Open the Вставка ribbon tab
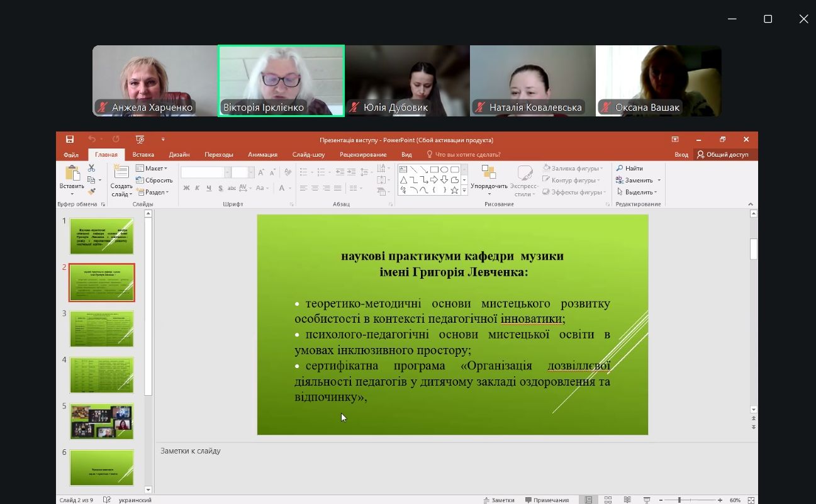816x504 pixels. (143, 155)
